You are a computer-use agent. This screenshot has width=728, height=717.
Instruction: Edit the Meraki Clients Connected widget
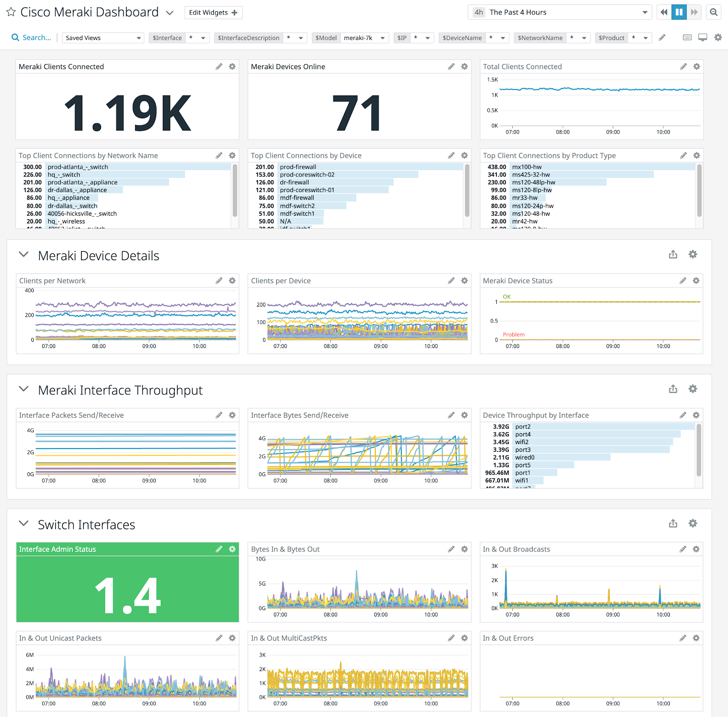219,66
